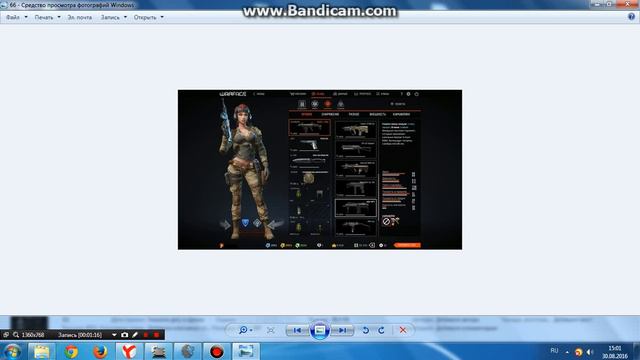Click the volume speaker tray icon

click(589, 351)
